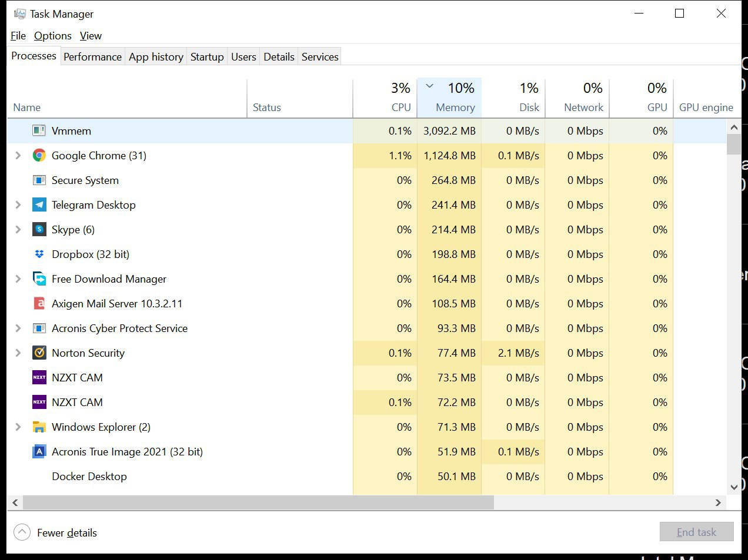Select Axigen Mail Server 10.3.2.11 row text

(117, 304)
